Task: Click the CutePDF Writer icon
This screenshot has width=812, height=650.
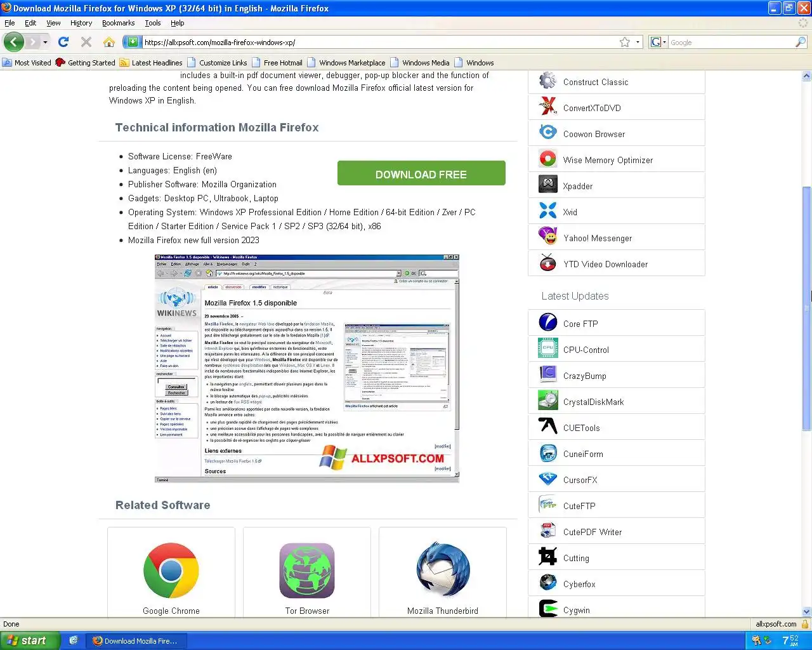Action: point(547,531)
